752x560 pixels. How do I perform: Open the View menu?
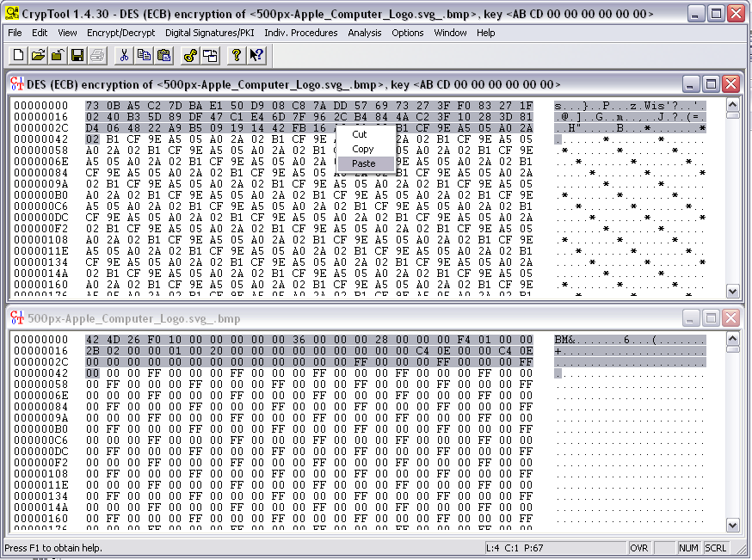67,33
